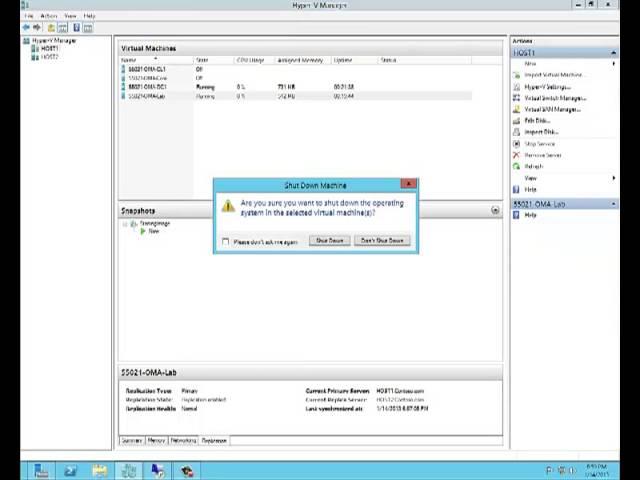640x480 pixels.
Task: Click the Back arrow in the toolbar
Action: click(x=26, y=27)
